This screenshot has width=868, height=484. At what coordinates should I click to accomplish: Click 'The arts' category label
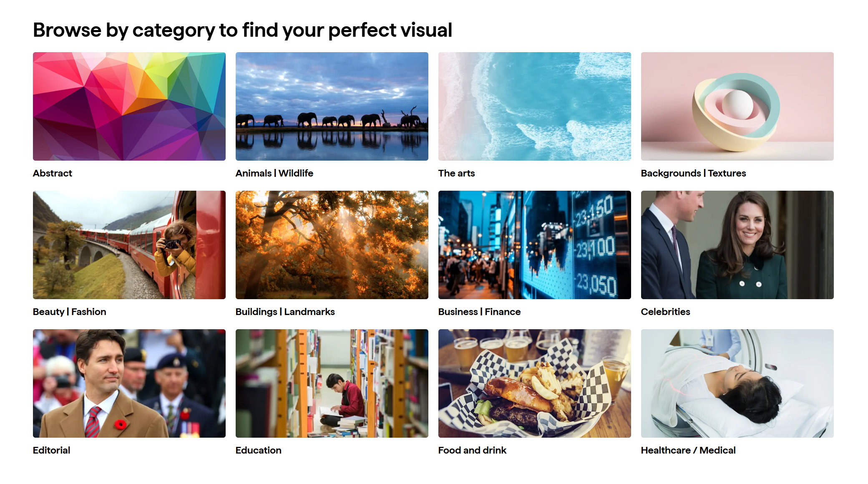(456, 173)
